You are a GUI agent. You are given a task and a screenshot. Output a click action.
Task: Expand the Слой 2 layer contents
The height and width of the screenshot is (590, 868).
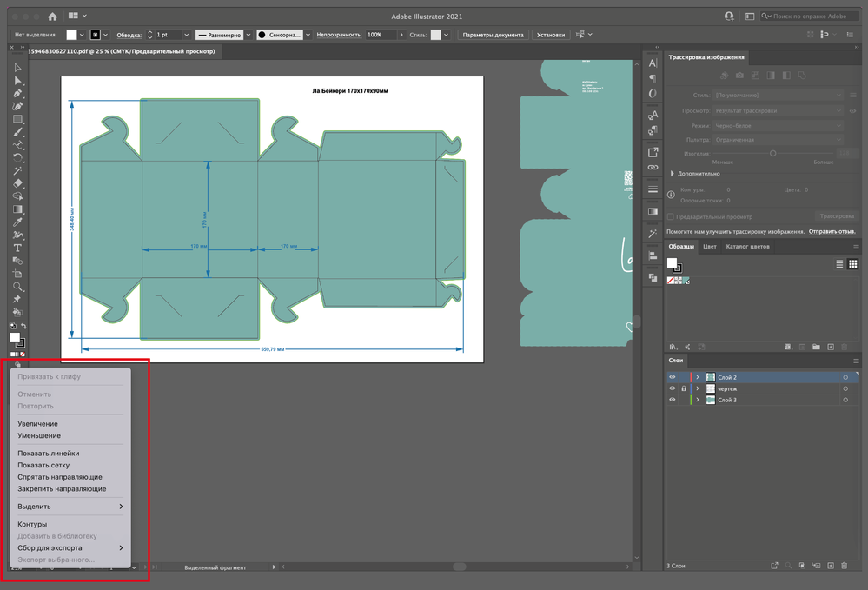coord(698,377)
